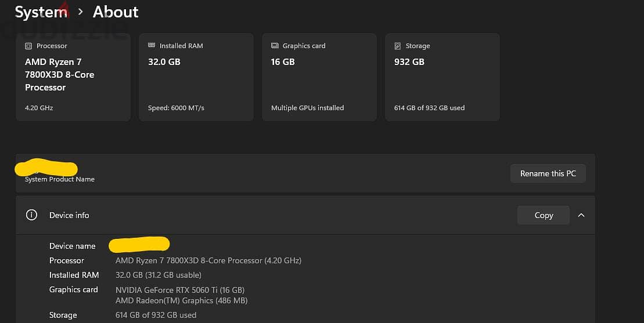
Task: Click 'Speed: 6000 MT/s' text
Action: pos(176,108)
